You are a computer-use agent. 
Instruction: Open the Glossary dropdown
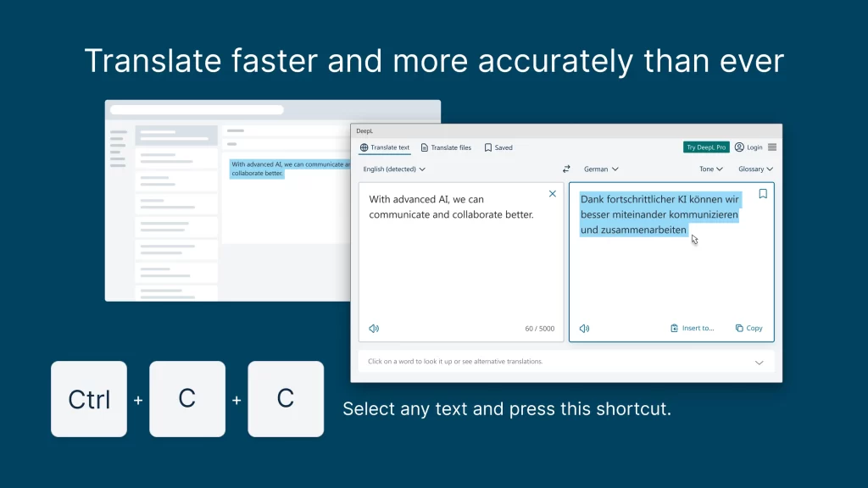point(755,169)
